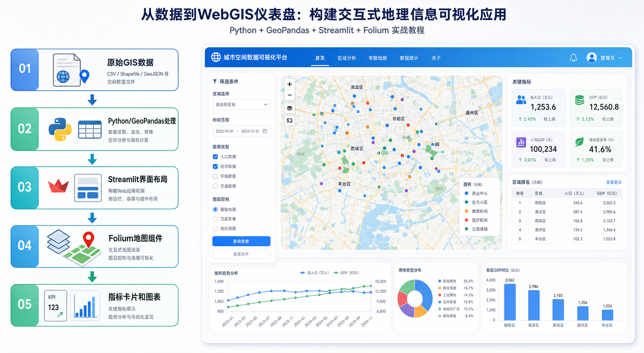644x353 pixels.
Task: Click the 指标卡片和图表 step title
Action: tap(134, 297)
